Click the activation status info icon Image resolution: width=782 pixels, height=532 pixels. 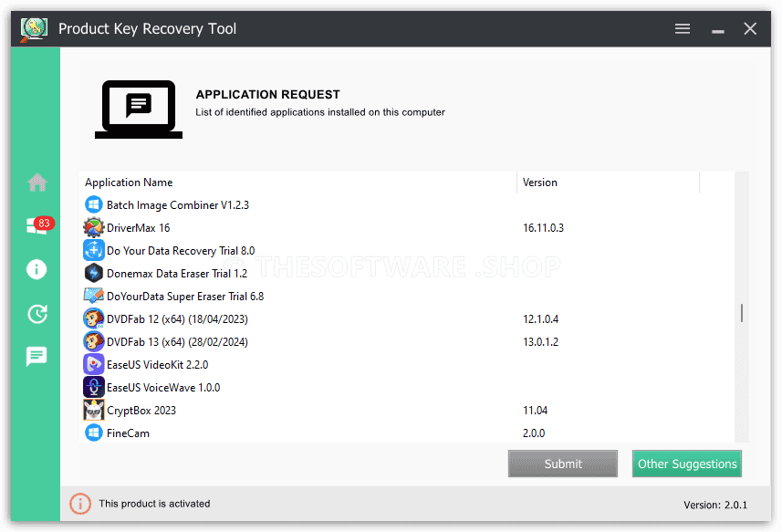pyautogui.click(x=79, y=504)
